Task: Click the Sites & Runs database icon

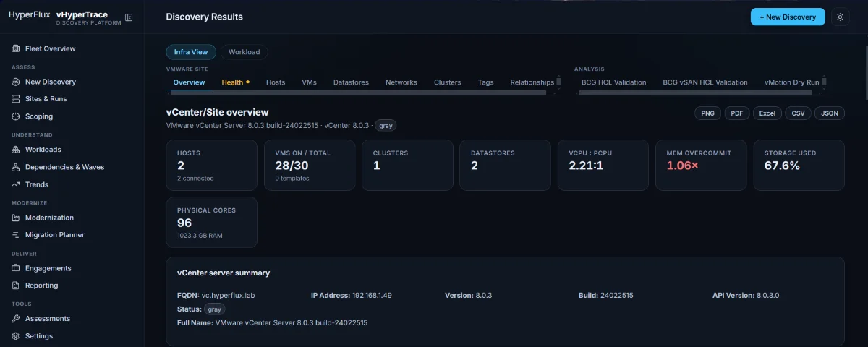Action: point(16,99)
